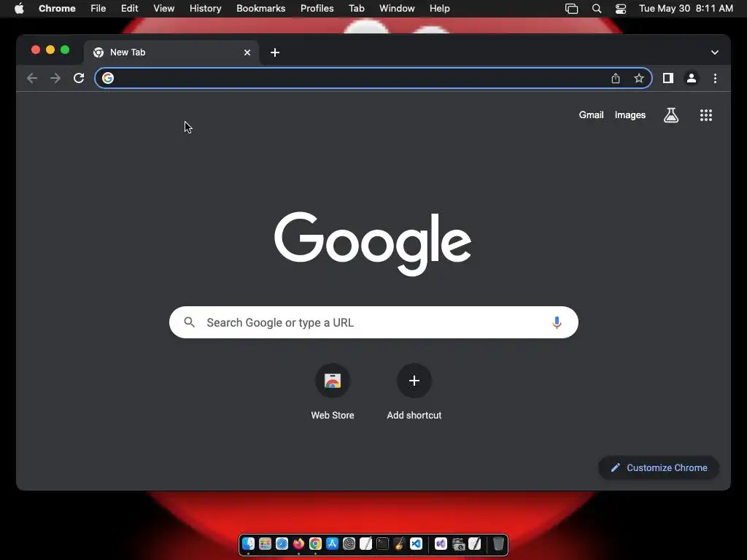The height and width of the screenshot is (560, 747).
Task: Open App Store from the Dock
Action: [x=332, y=544]
